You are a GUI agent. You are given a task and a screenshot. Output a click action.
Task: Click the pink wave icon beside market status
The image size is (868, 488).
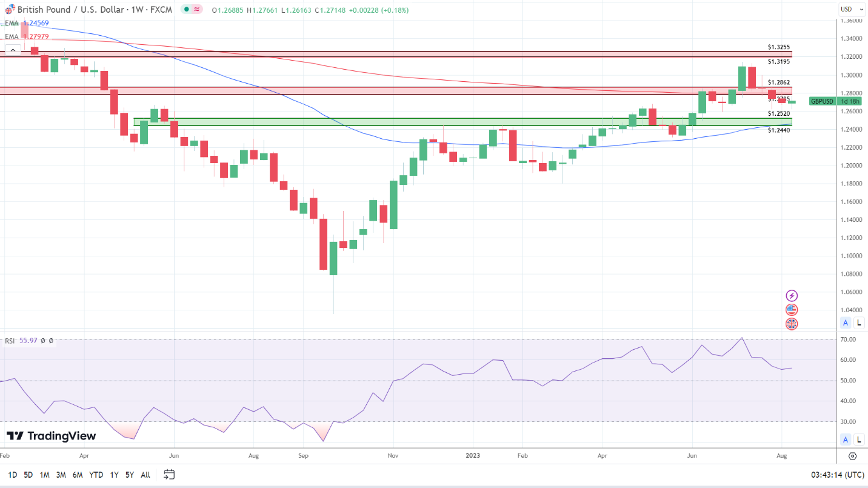(x=197, y=10)
